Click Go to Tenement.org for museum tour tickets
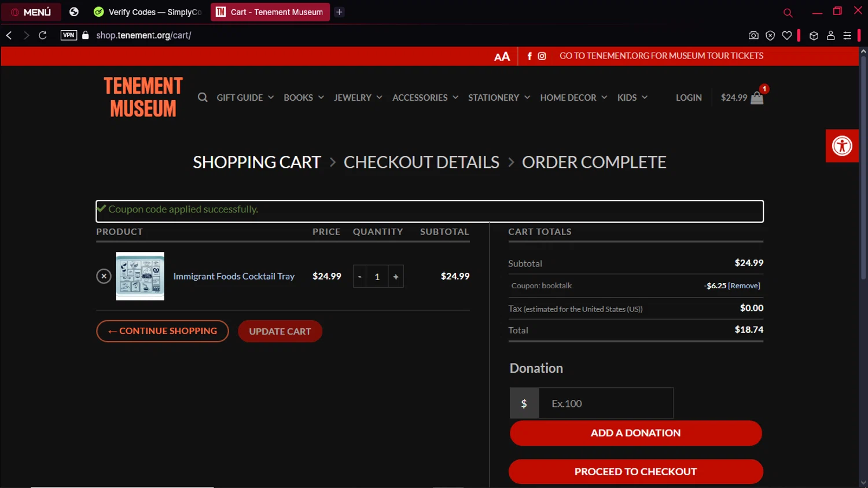This screenshot has height=488, width=868. click(661, 56)
